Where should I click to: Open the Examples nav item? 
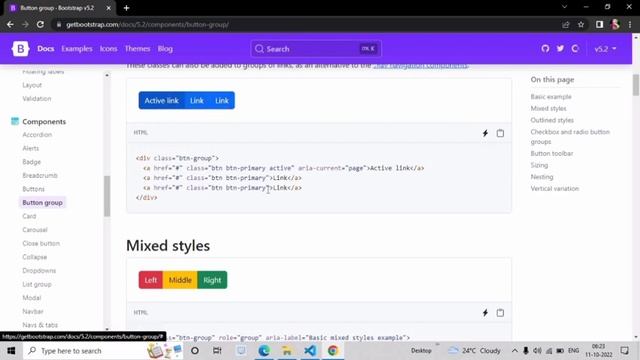coord(77,49)
